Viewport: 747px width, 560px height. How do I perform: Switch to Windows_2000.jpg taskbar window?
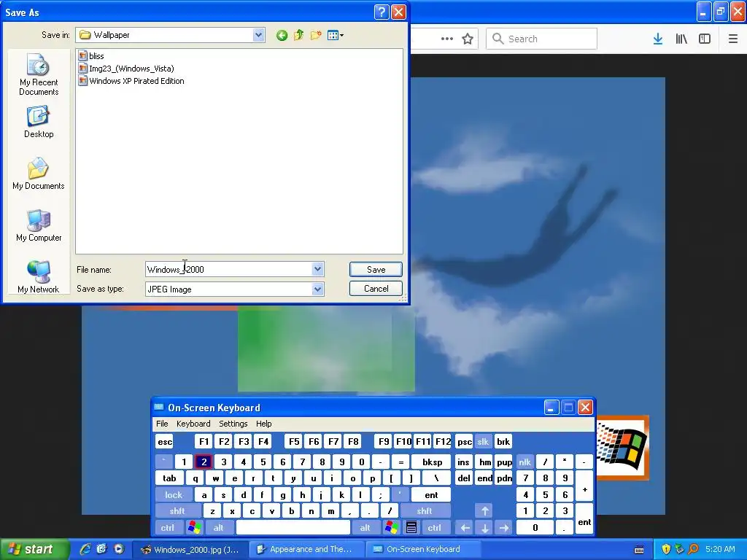pos(190,549)
